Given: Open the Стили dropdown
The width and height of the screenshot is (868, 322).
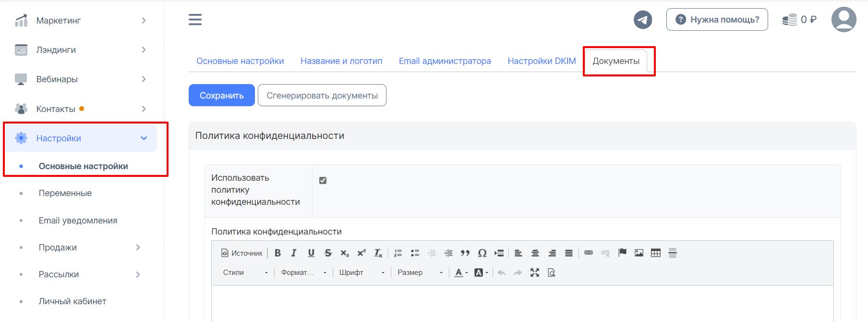Looking at the screenshot, I should point(245,272).
